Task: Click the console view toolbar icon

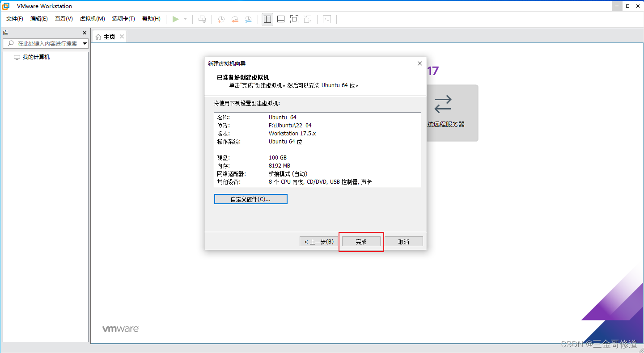Action: (x=327, y=19)
